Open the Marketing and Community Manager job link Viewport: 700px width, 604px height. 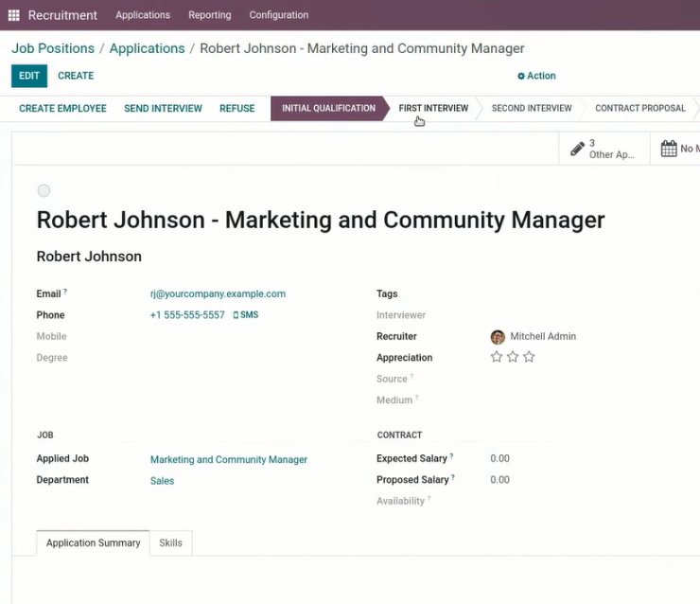229,460
